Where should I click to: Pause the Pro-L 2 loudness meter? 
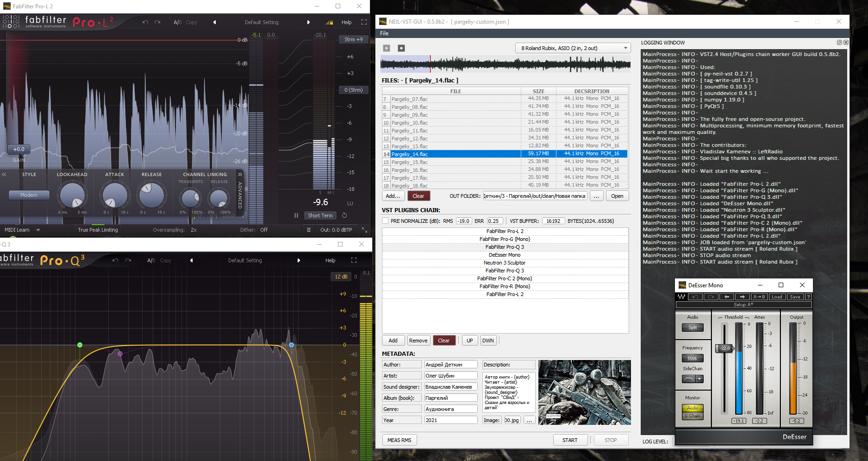tap(296, 215)
